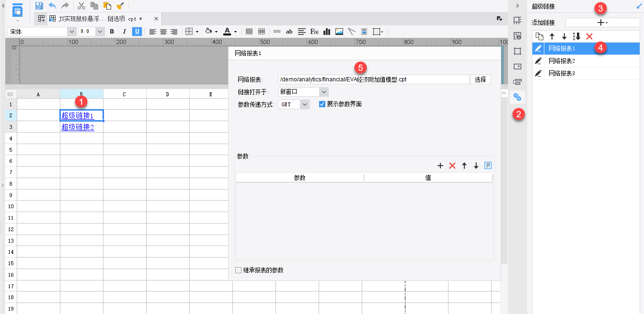Toggle underline formatting

coord(137,32)
